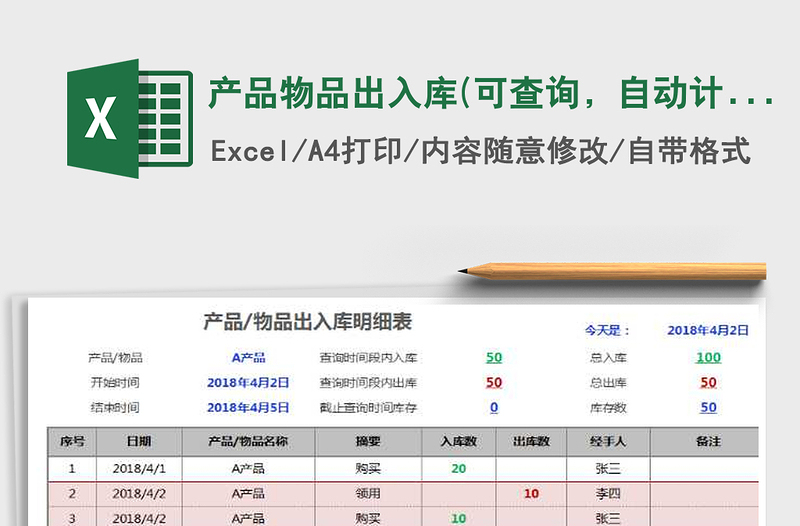
Task: Select the start date '2018年4月2日' cell
Action: pos(248,383)
